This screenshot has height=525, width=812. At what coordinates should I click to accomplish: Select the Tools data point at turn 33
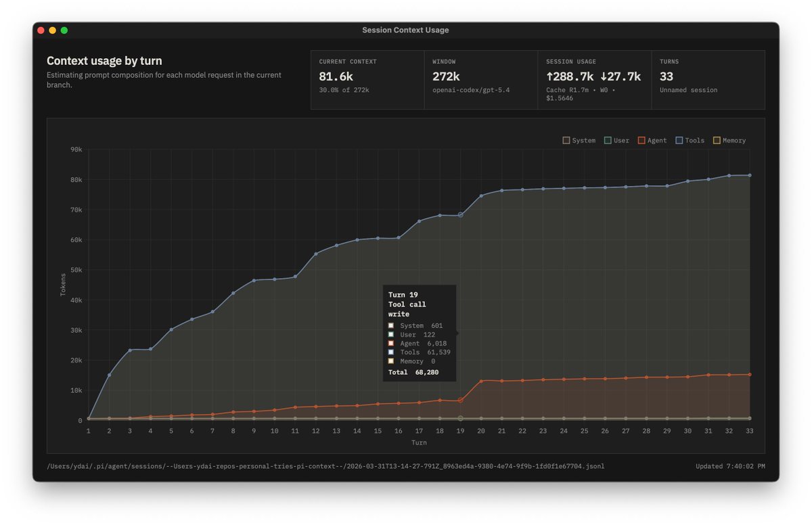click(750, 175)
